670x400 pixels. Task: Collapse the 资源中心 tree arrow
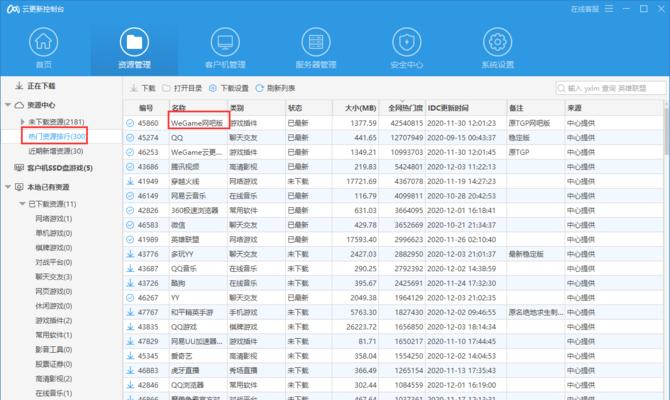[x=8, y=105]
